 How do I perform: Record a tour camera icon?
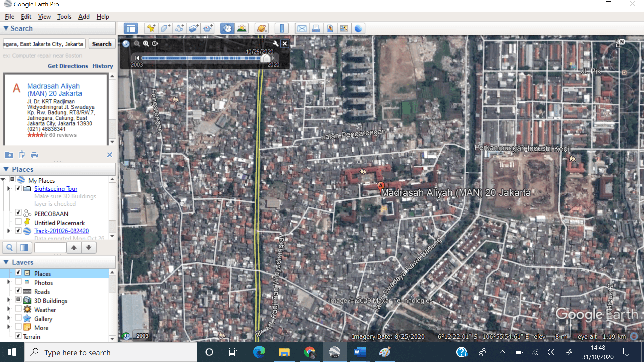[x=208, y=28]
